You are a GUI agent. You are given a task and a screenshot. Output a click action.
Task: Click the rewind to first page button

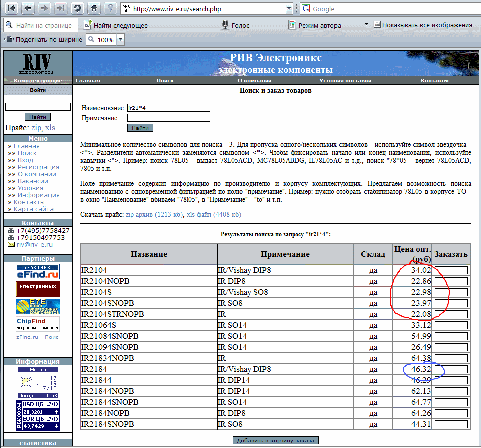12,8
